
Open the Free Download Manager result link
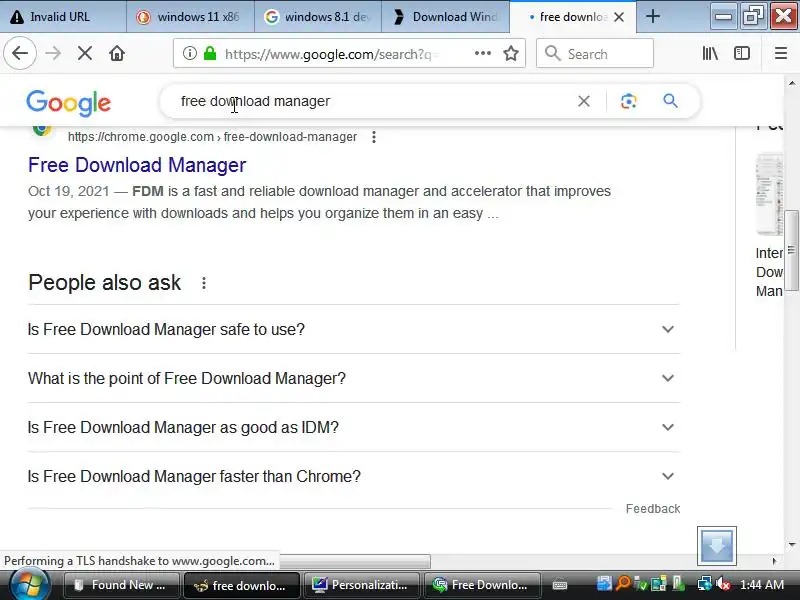coord(137,165)
